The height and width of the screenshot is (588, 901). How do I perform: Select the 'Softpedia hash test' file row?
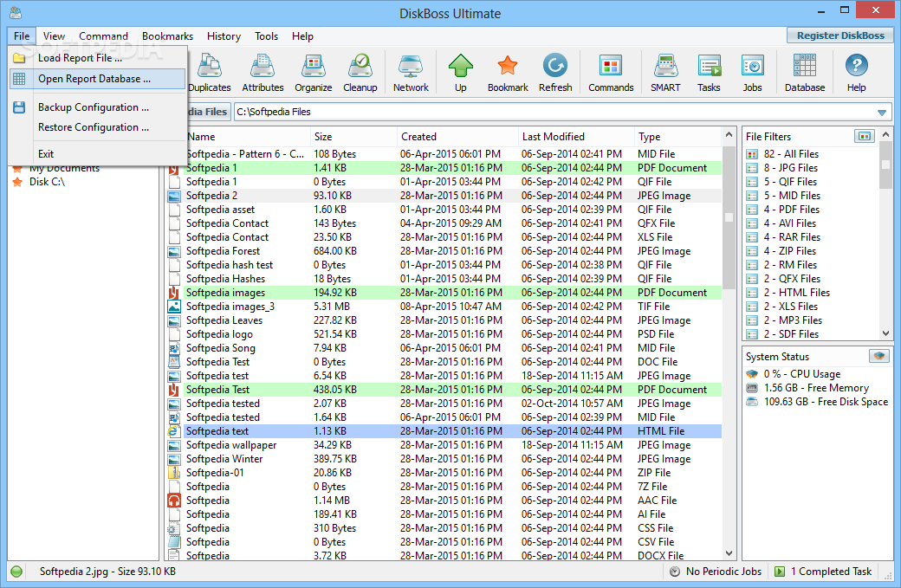(x=445, y=265)
